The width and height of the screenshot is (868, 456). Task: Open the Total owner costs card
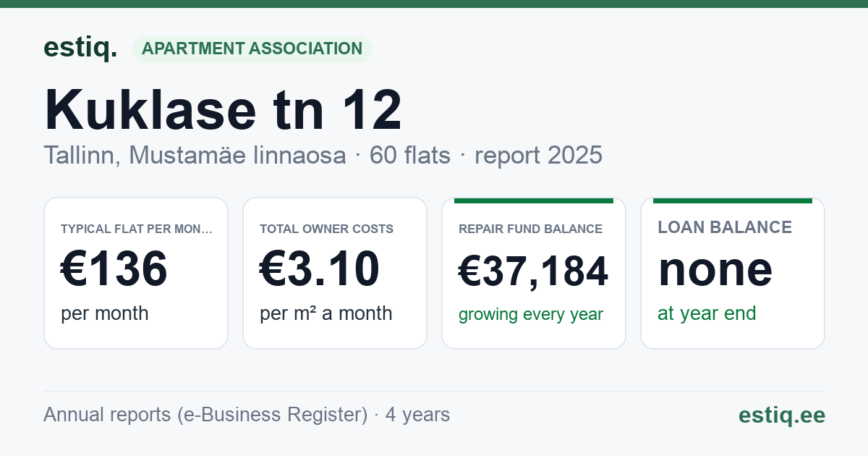[335, 273]
